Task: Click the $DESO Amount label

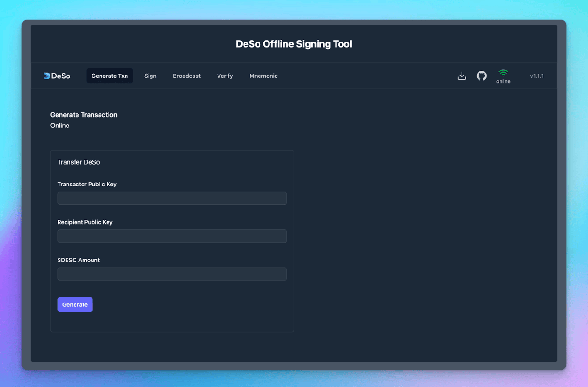Action: [x=78, y=260]
